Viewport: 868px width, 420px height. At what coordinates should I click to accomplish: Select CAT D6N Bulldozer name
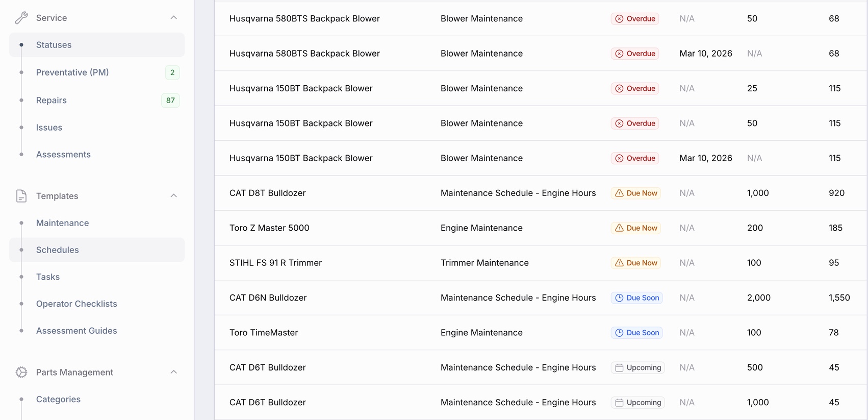point(268,298)
